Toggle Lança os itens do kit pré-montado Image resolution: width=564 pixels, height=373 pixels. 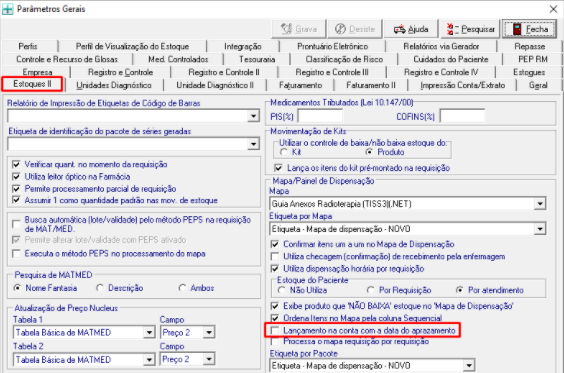[x=278, y=168]
